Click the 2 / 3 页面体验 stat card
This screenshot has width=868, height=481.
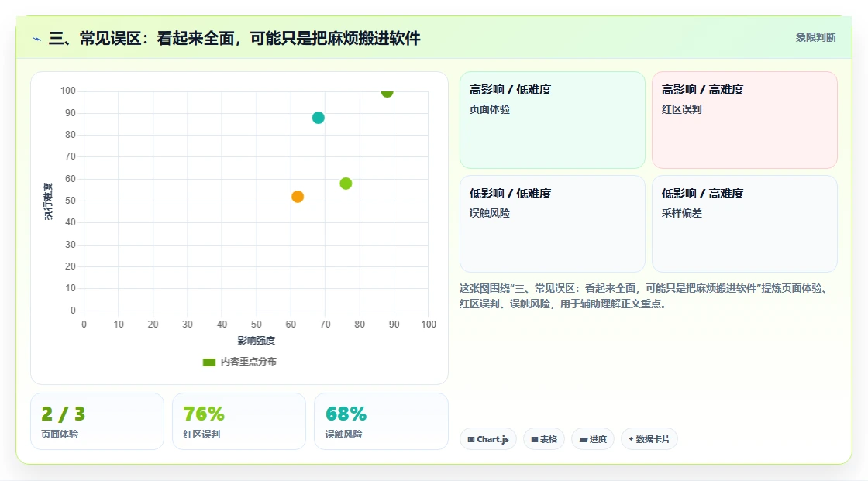(x=98, y=421)
